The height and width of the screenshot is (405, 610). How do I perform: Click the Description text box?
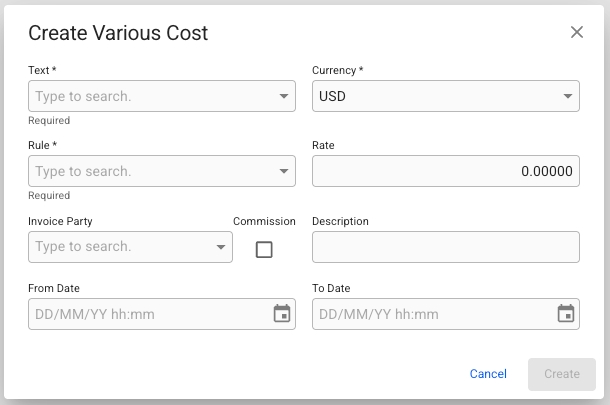(x=445, y=247)
